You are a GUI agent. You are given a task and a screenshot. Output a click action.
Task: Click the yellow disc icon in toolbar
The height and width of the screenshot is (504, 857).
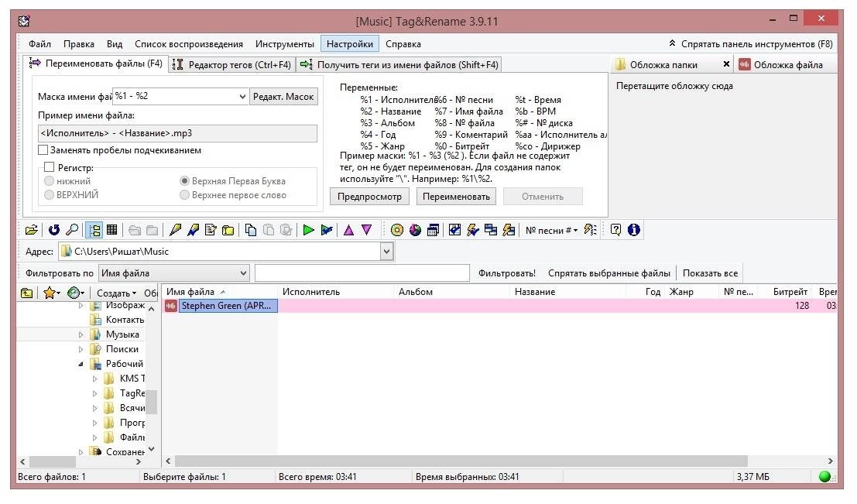[397, 230]
